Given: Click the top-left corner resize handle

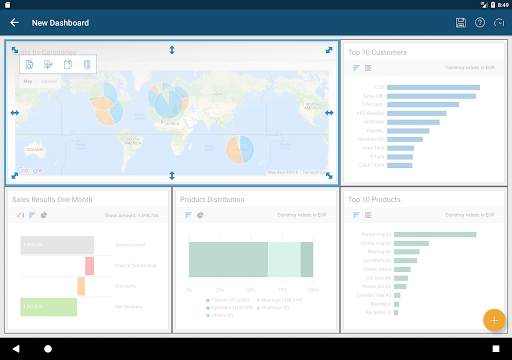Looking at the screenshot, I should (15, 50).
